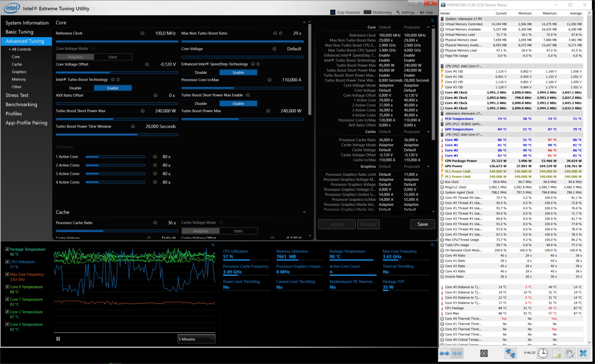Uncheck Package Temperature monitor checkbox

point(7,249)
